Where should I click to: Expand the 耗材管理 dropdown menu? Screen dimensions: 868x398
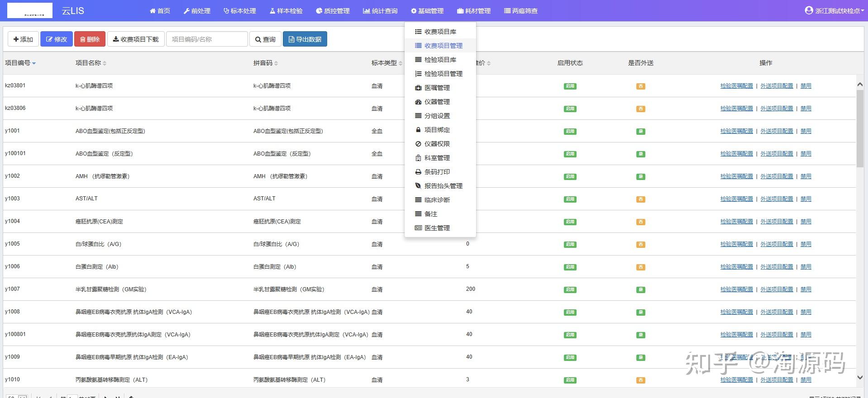click(474, 11)
